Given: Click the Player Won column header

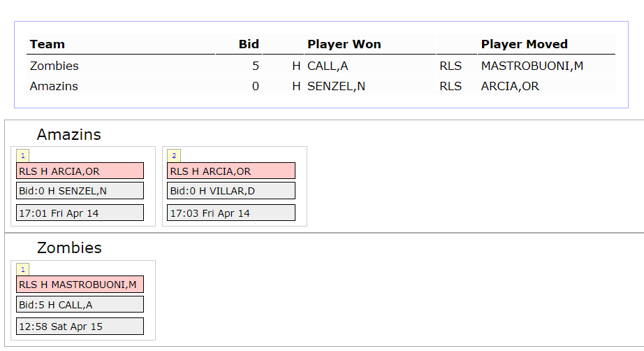Looking at the screenshot, I should click(x=344, y=44).
